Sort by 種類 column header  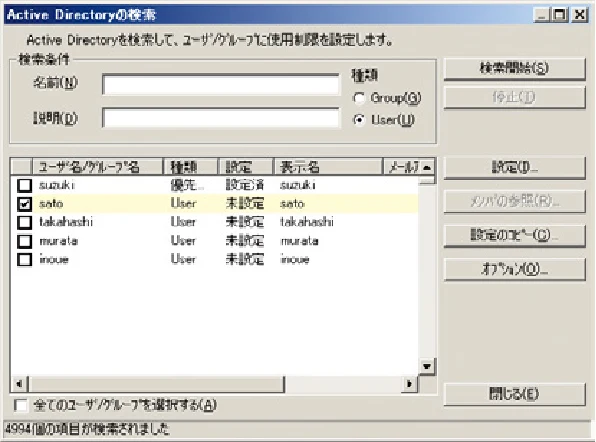190,167
